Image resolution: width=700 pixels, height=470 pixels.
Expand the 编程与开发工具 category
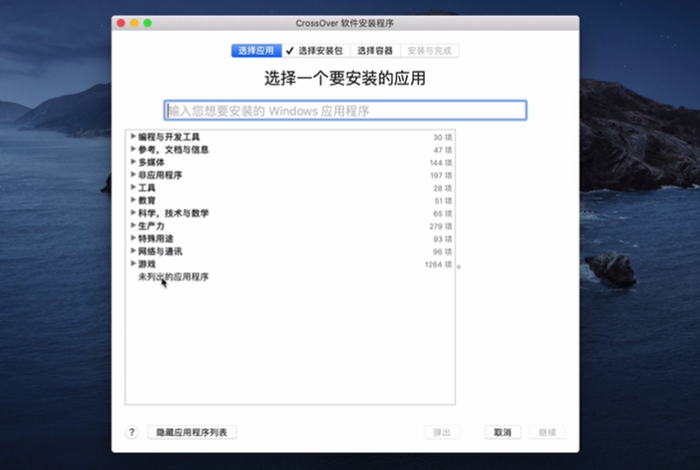[133, 136]
